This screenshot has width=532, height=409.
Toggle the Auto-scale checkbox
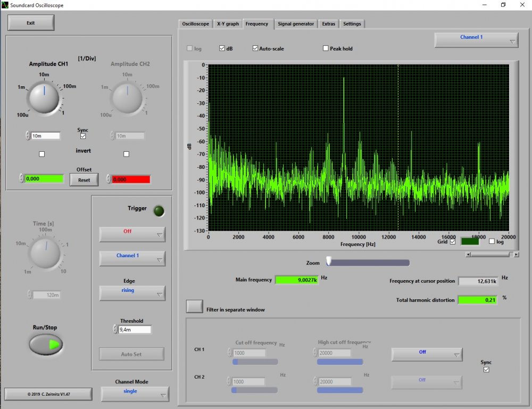255,48
